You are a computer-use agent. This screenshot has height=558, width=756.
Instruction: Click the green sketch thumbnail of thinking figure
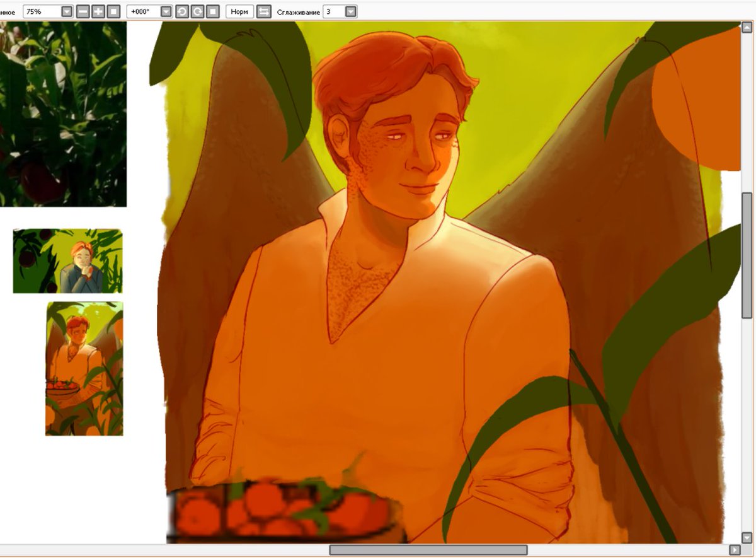pyautogui.click(x=68, y=261)
